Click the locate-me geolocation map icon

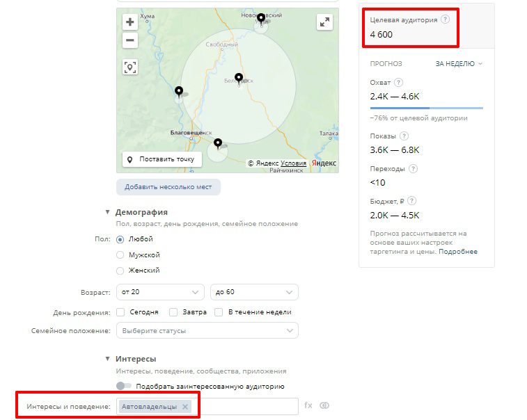(x=130, y=67)
